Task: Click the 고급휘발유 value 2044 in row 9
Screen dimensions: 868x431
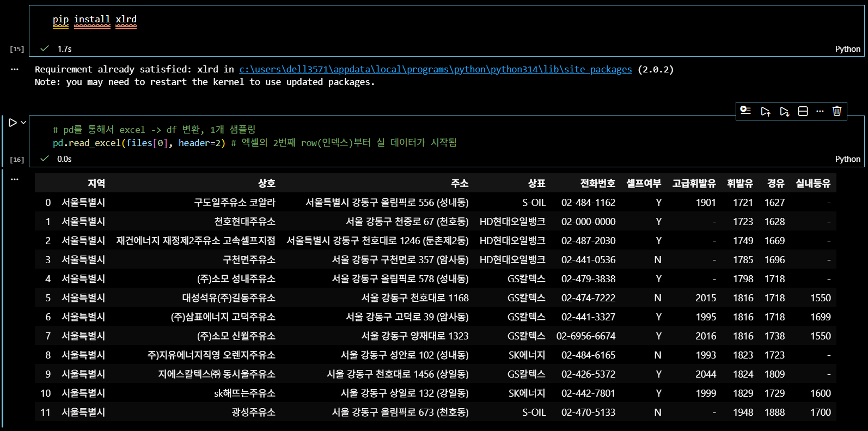Action: pos(706,374)
